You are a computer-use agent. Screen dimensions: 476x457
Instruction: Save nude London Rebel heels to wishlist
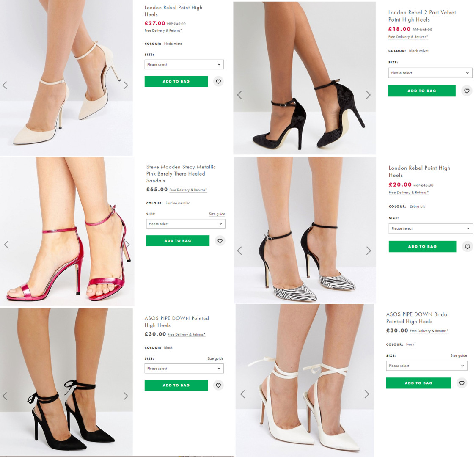(x=218, y=81)
